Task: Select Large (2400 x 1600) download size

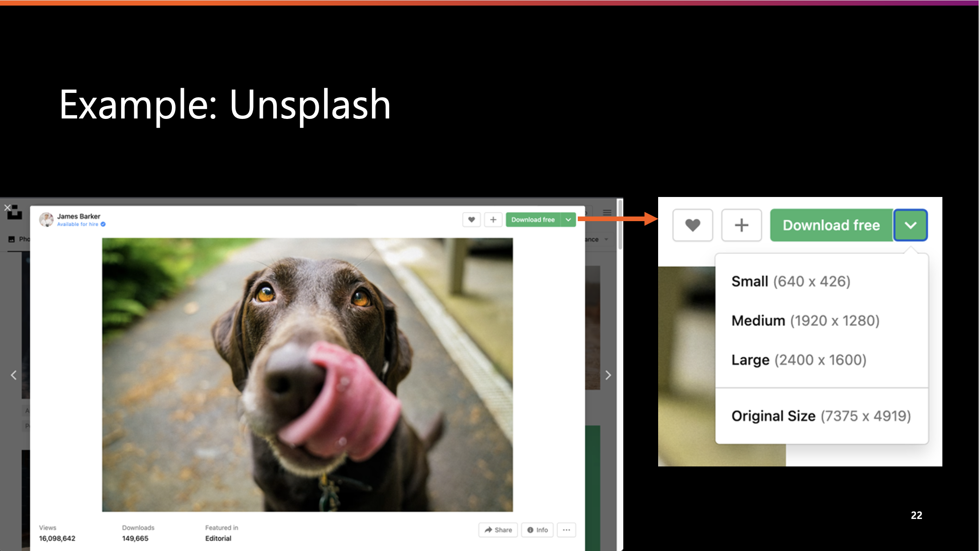Action: (798, 360)
